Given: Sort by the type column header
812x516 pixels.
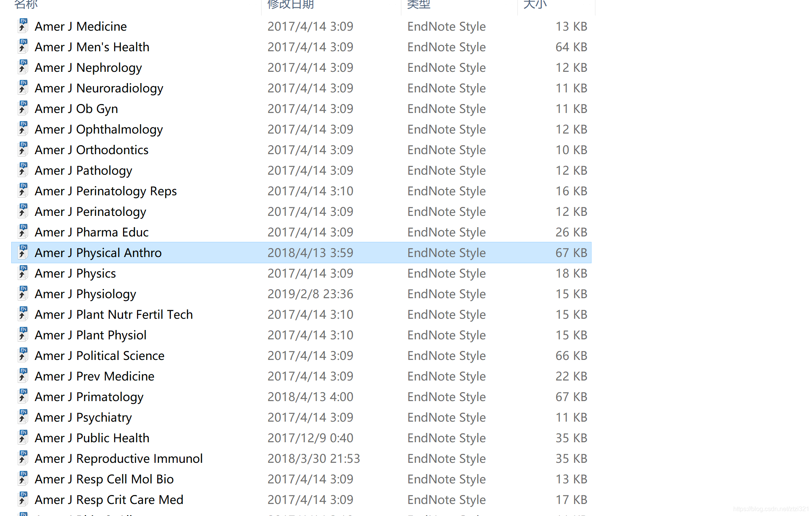Looking at the screenshot, I should [418, 4].
